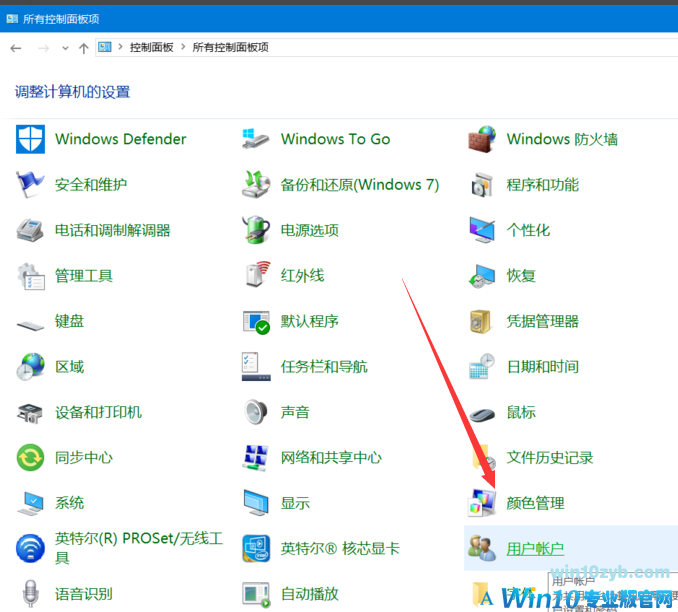Viewport: 678px width, 612px height.
Task: Open 网络和共享中心 link text
Action: pos(331,458)
